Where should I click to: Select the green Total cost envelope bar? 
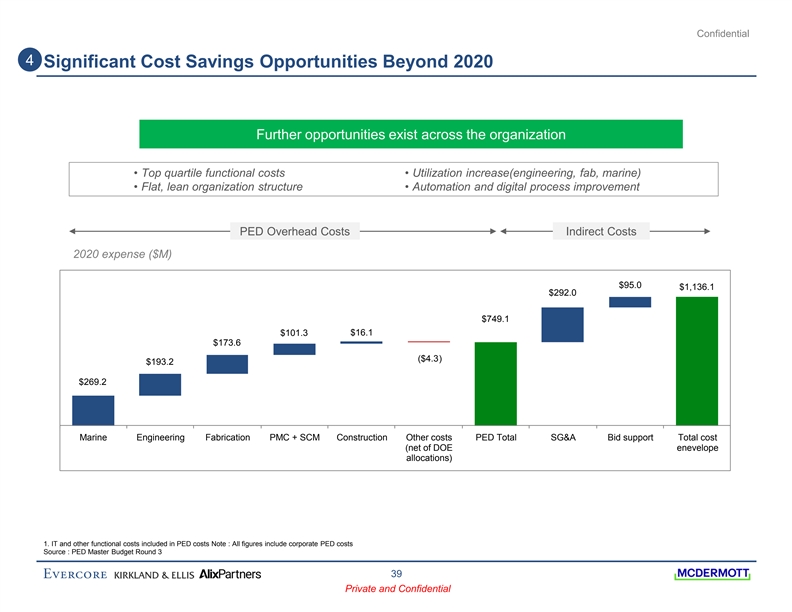pos(696,360)
